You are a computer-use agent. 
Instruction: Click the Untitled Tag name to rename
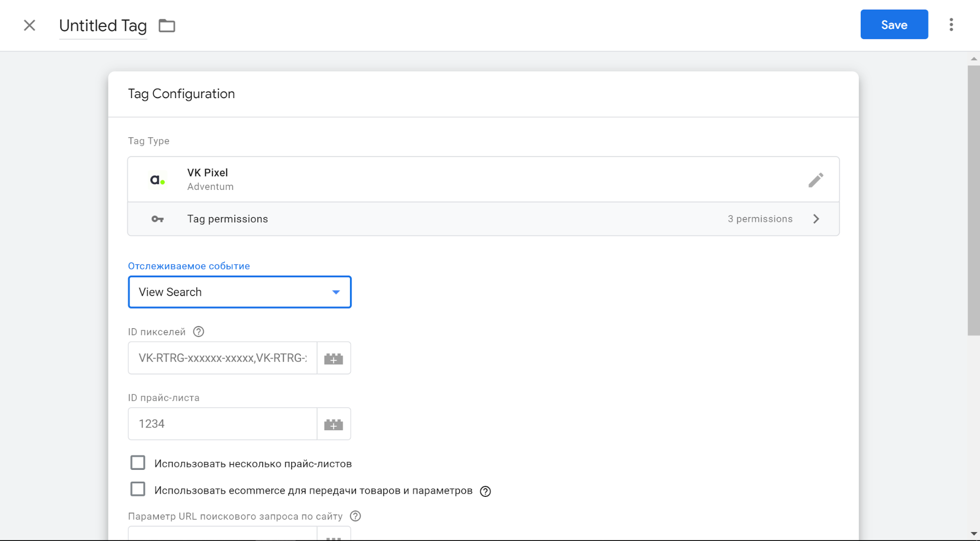coord(103,26)
